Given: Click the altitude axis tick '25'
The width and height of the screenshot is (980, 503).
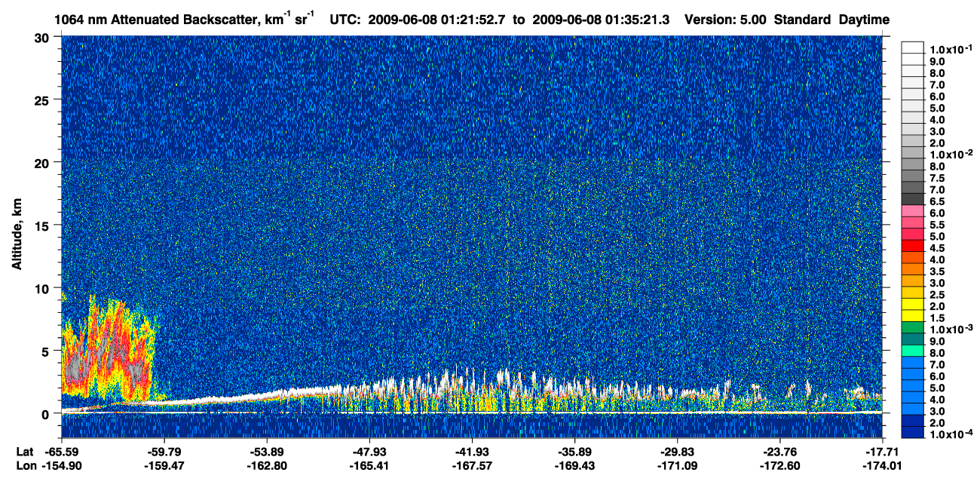Looking at the screenshot, I should (44, 100).
